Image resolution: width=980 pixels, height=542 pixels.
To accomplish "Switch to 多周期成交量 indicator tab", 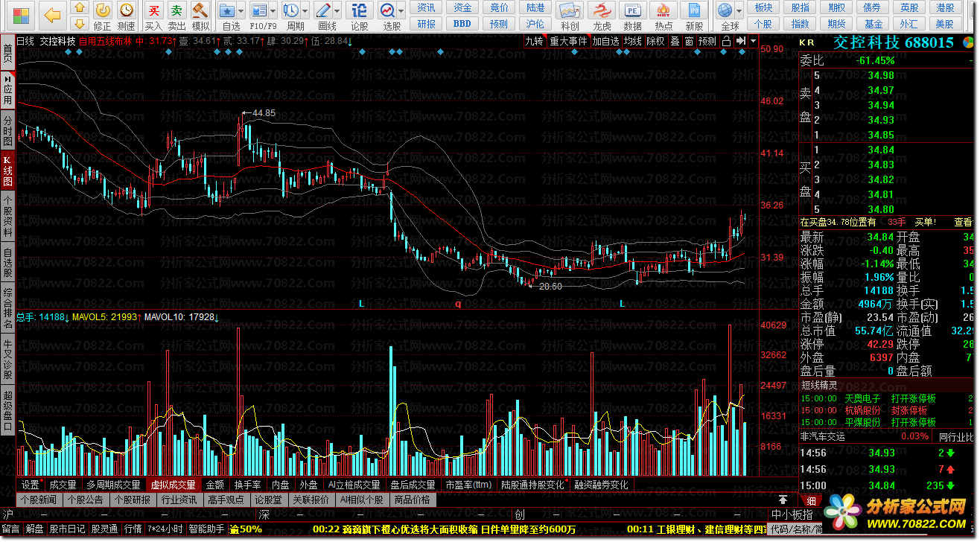I will [113, 485].
